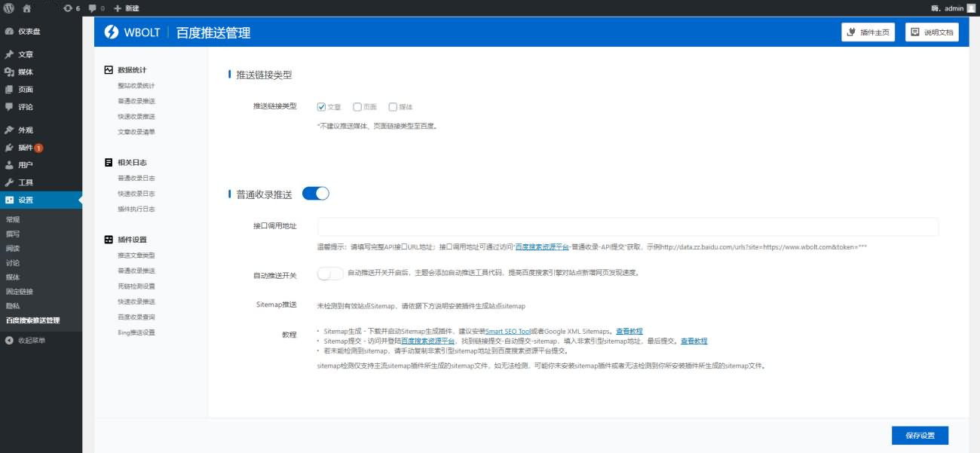Screen dimensions: 980x453
Task: Turn off the 普通收录推送 switch
Action: [316, 194]
